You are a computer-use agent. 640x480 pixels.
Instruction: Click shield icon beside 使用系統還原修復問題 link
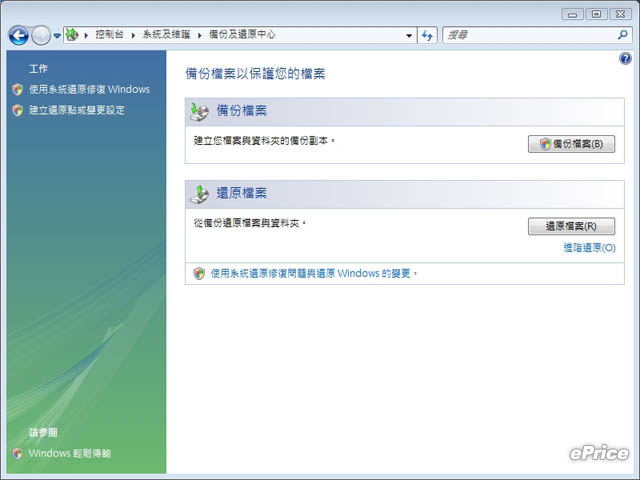point(199,273)
